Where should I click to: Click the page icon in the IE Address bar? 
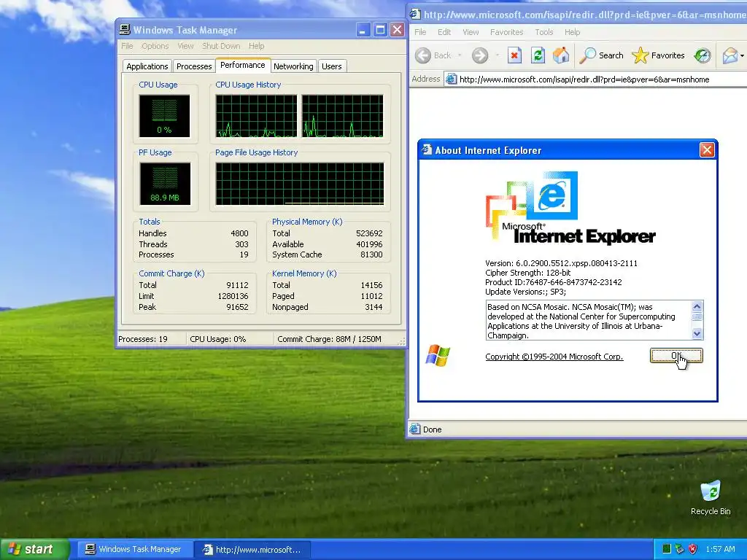coord(451,79)
